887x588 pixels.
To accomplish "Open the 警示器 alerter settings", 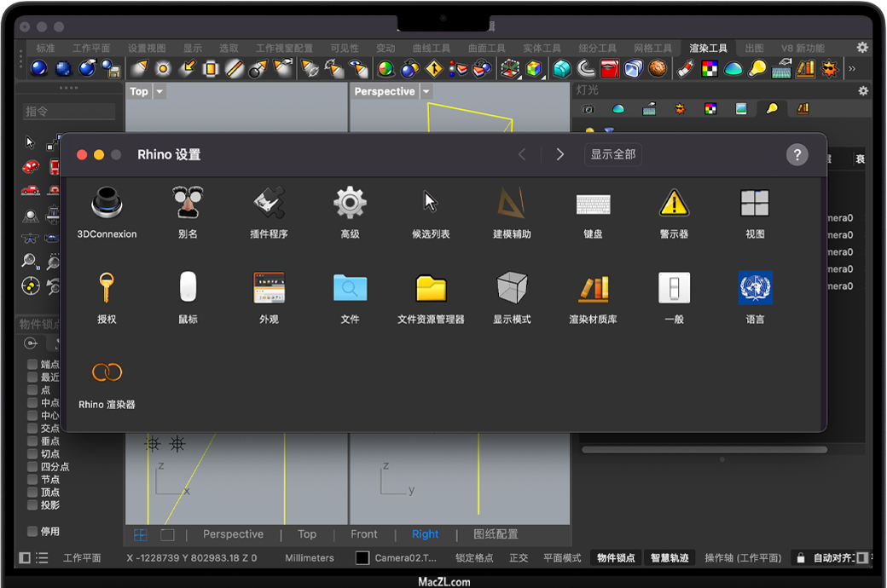I will pyautogui.click(x=674, y=205).
